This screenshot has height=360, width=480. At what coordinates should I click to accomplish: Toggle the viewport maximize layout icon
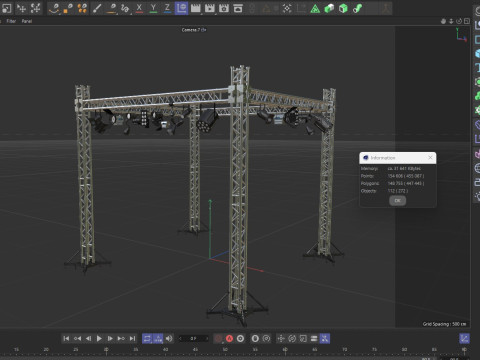coord(467,21)
